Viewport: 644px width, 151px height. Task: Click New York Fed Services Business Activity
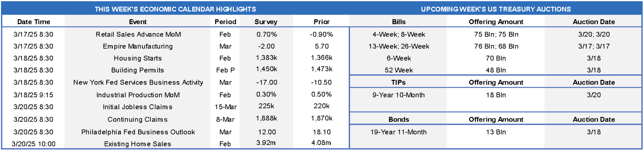(138, 82)
